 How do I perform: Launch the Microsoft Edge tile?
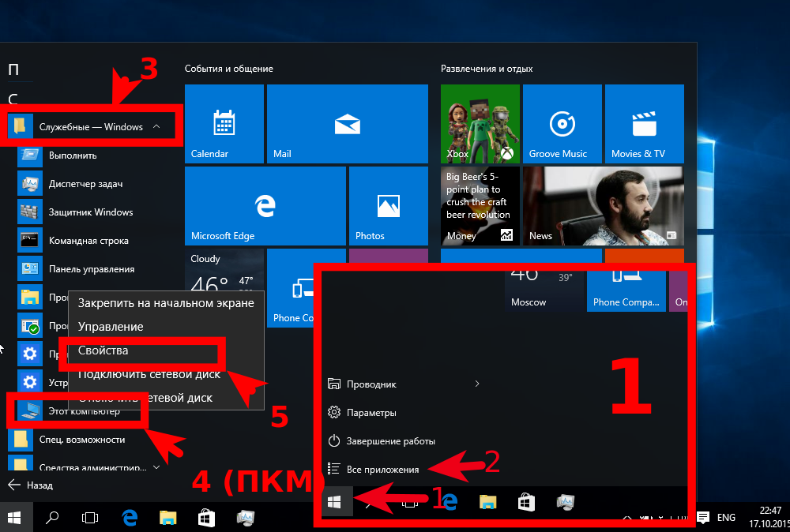(265, 206)
